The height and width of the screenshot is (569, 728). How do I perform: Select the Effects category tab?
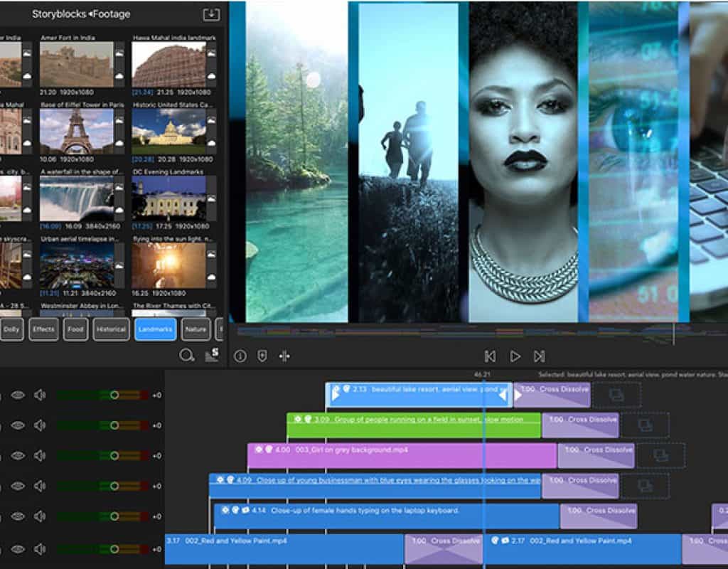coord(43,329)
